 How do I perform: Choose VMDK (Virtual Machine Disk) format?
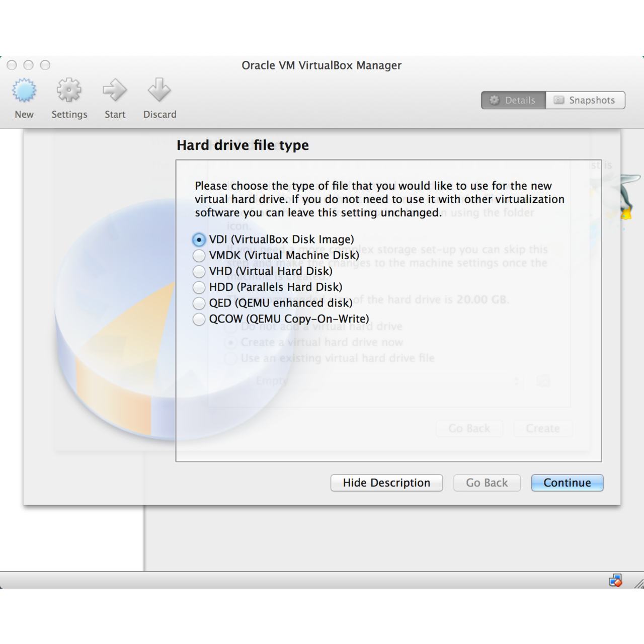pyautogui.click(x=199, y=256)
